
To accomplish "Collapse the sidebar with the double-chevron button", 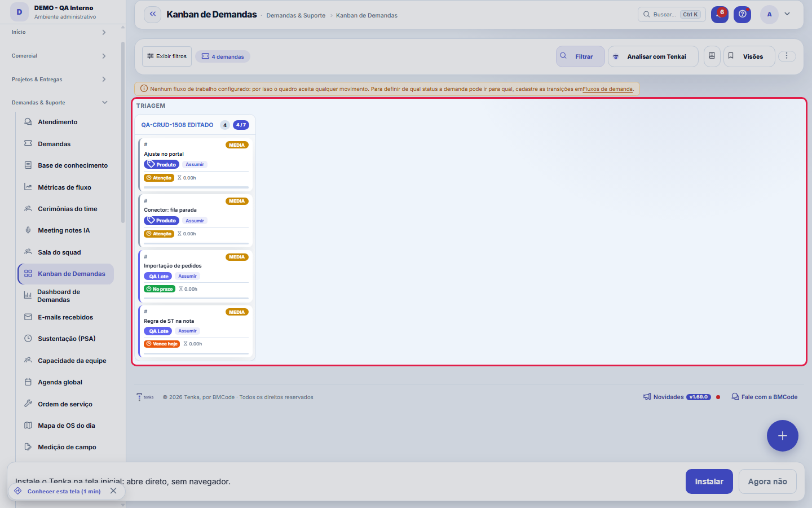I will pos(152,15).
